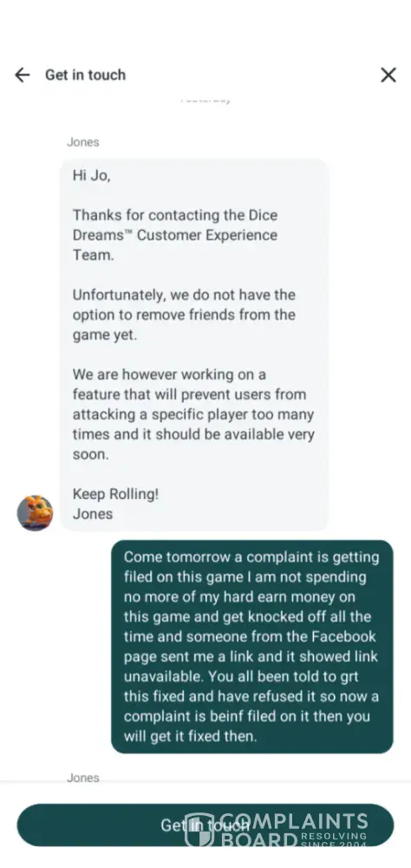The width and height of the screenshot is (411, 868).
Task: Click the Get in touch header title
Action: pyautogui.click(x=85, y=75)
